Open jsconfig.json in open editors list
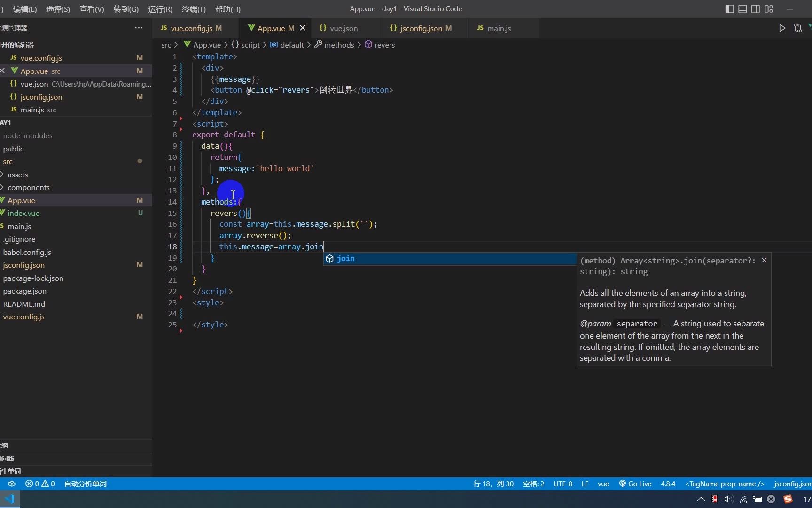The image size is (812, 508). point(76,97)
